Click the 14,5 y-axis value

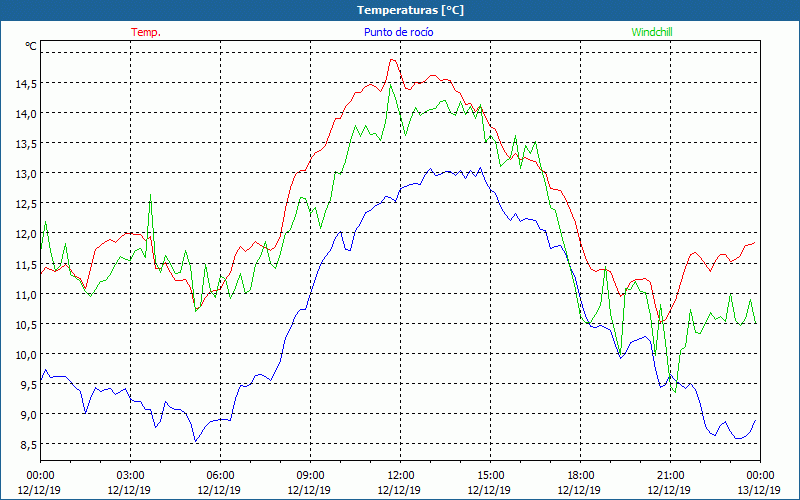click(26, 85)
